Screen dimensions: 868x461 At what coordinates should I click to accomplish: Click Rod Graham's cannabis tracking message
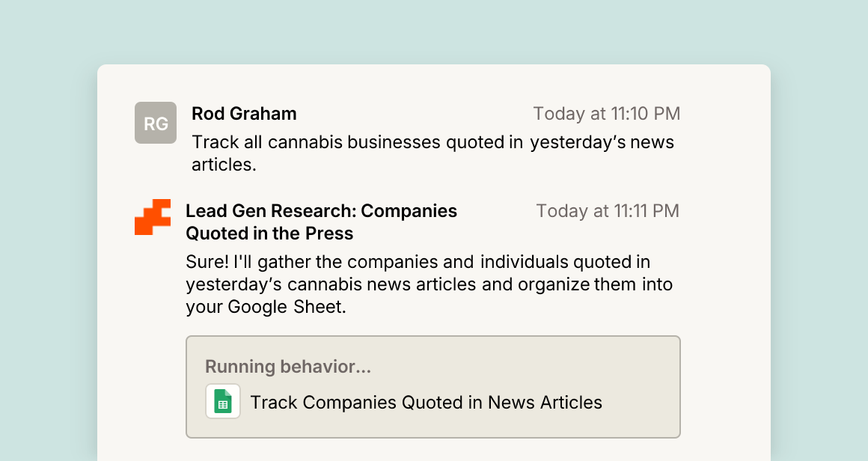coord(433,153)
